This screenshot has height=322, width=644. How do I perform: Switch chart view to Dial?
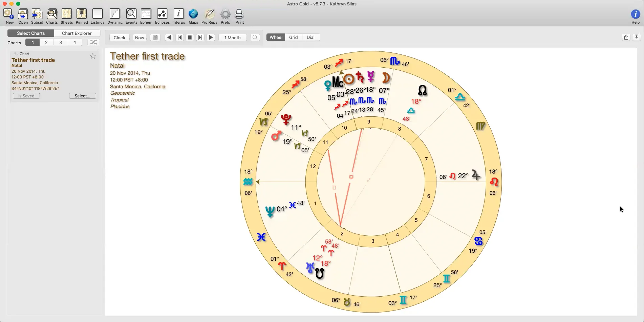(x=310, y=38)
